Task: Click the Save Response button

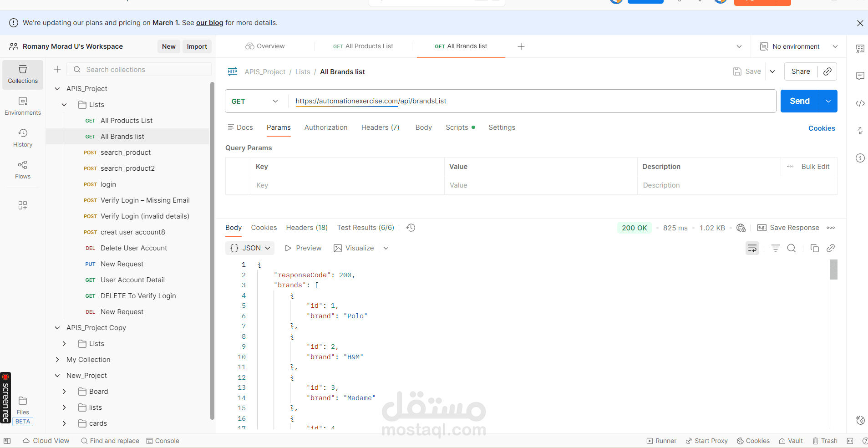Action: coord(789,228)
